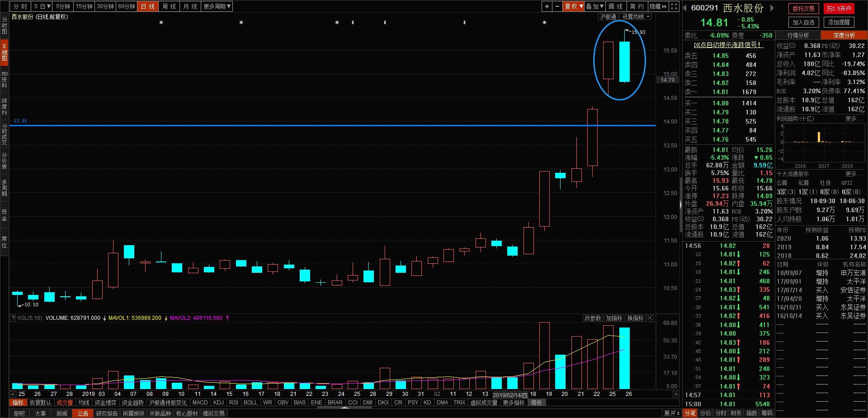Click 委托交易 button
The width and height of the screenshot is (868, 418).
803,9
